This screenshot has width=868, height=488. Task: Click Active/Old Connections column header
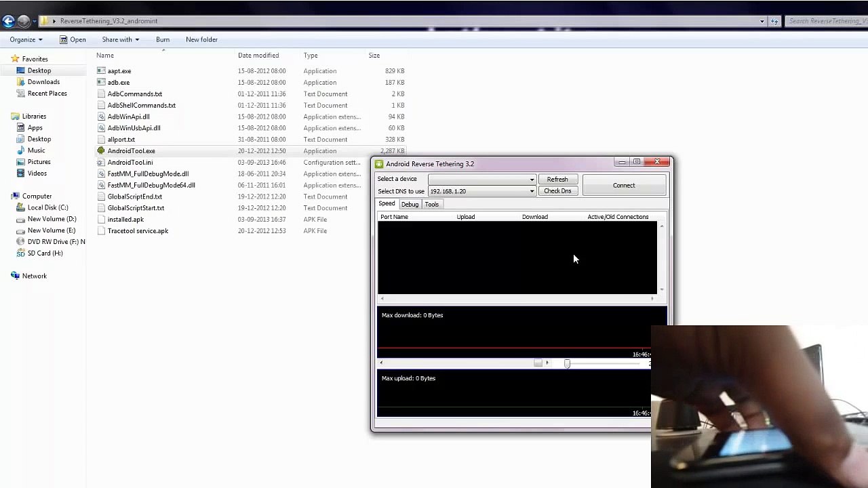pyautogui.click(x=618, y=217)
